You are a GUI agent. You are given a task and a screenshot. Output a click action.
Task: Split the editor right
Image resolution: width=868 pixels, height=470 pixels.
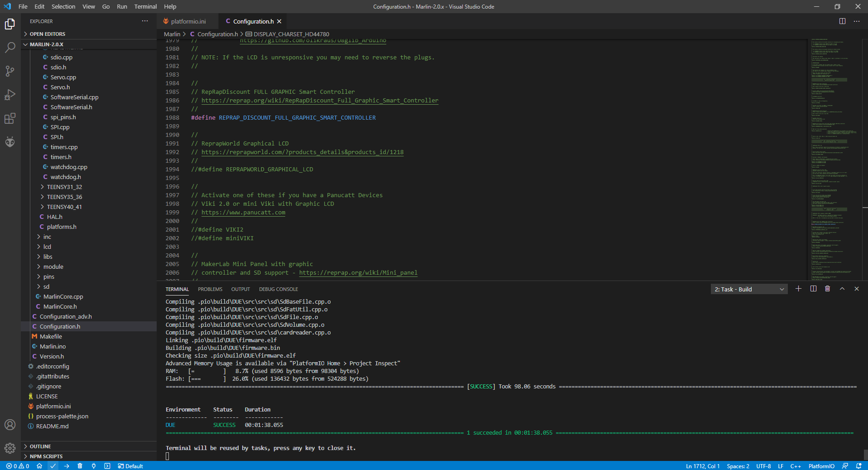tap(842, 21)
